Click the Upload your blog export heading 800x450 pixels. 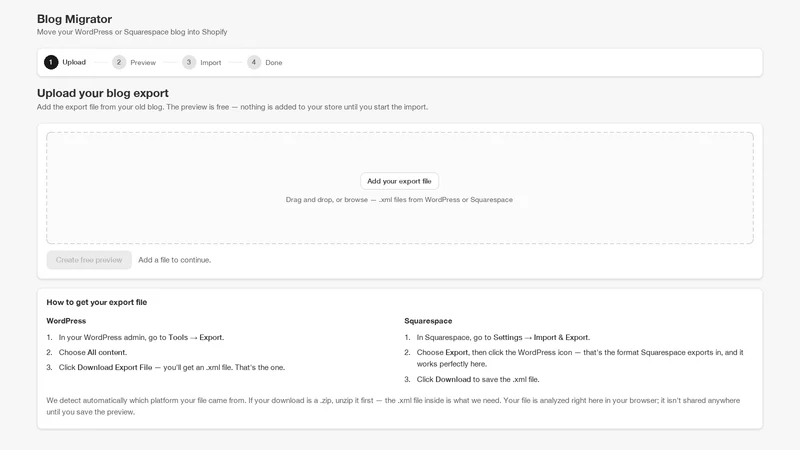click(103, 93)
